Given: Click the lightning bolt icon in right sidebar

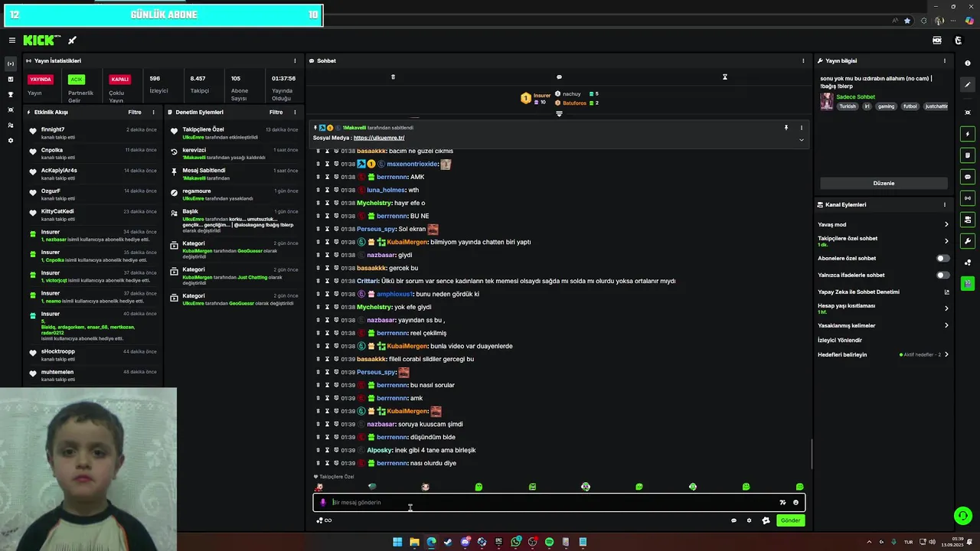Looking at the screenshot, I should 968,134.
